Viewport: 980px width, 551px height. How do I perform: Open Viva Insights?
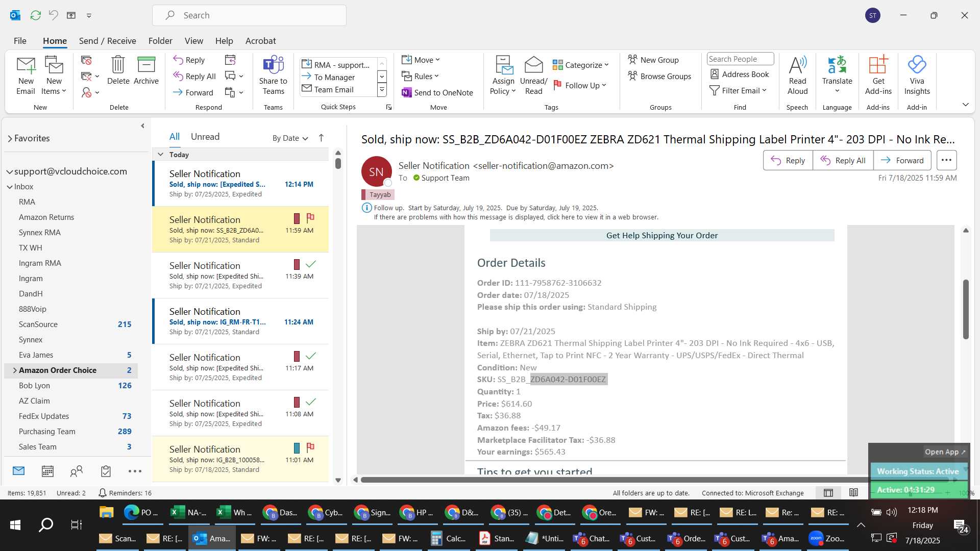click(917, 76)
